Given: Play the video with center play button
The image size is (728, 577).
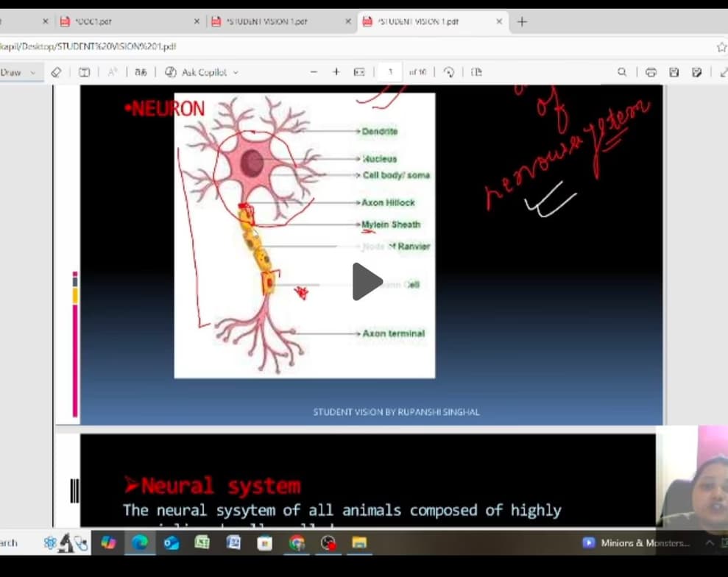Looking at the screenshot, I should 367,282.
